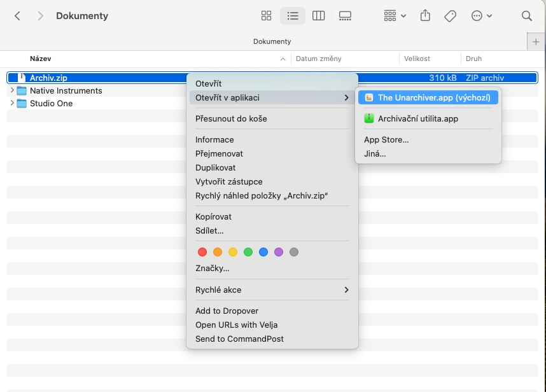Expand the Studio One folder

pos(12,103)
